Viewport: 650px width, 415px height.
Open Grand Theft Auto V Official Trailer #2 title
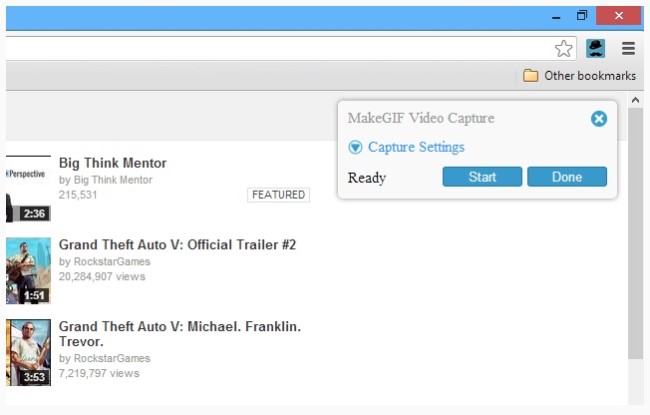[177, 245]
